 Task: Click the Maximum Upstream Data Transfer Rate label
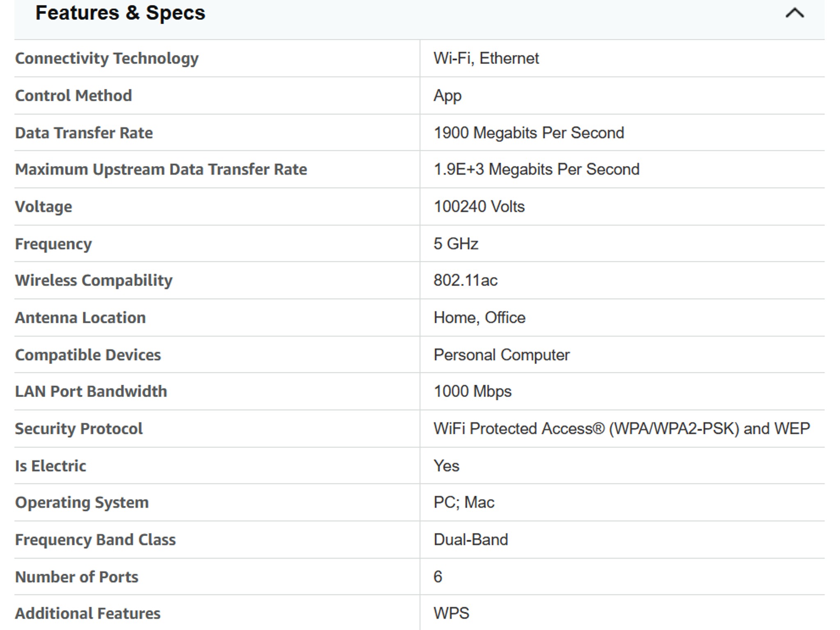pos(161,169)
